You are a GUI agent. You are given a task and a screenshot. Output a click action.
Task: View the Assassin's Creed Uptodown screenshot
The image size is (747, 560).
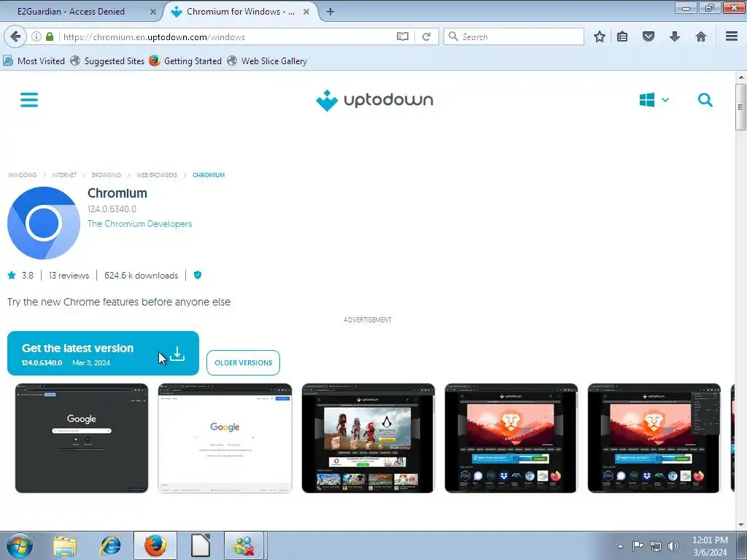pyautogui.click(x=368, y=438)
